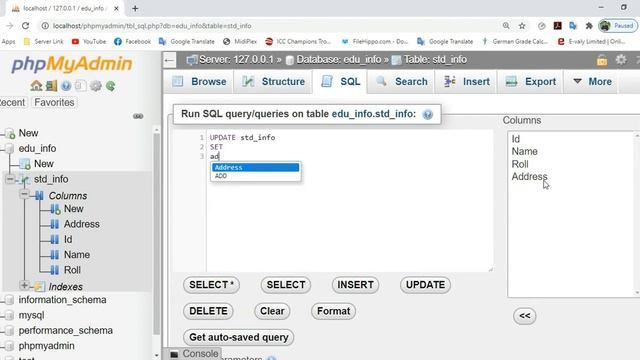Switch to the Browse tab
This screenshot has height=360, width=640.
point(199,82)
